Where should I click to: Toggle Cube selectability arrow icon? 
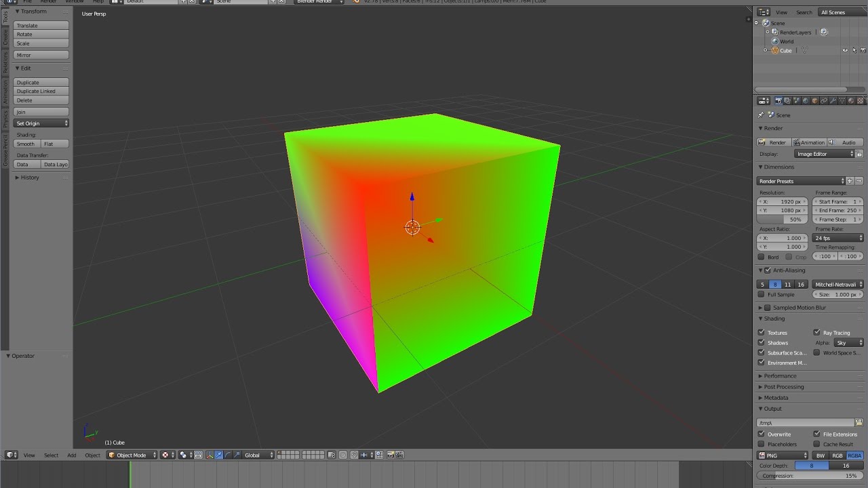point(854,50)
